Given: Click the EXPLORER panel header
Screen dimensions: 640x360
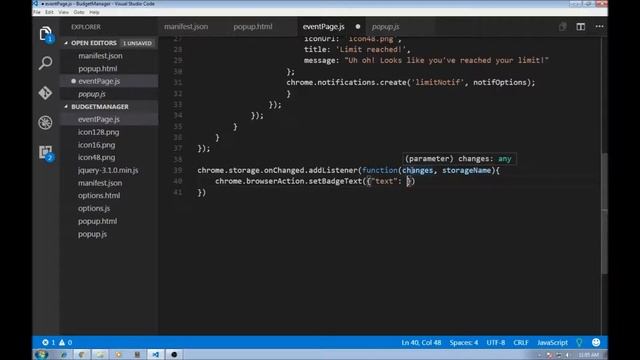Looking at the screenshot, I should click(86, 27).
